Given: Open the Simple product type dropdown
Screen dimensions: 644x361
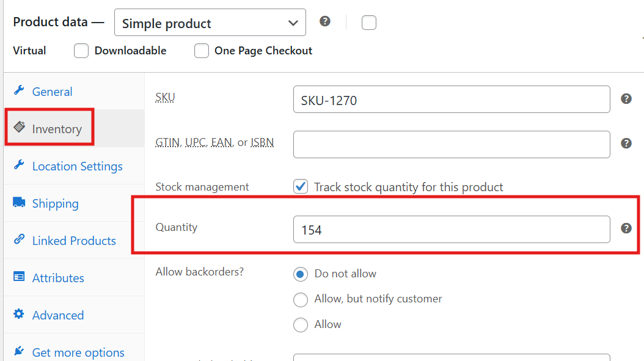Looking at the screenshot, I should point(210,22).
